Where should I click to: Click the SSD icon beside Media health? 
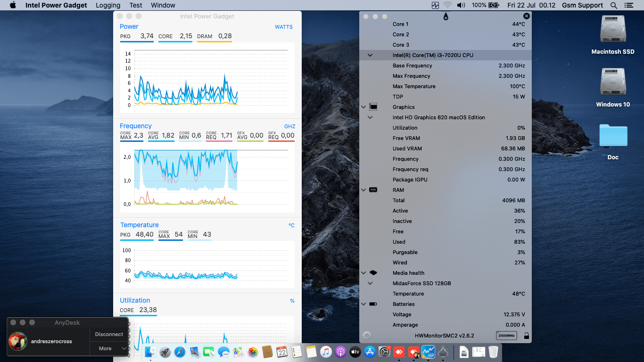[x=374, y=272]
